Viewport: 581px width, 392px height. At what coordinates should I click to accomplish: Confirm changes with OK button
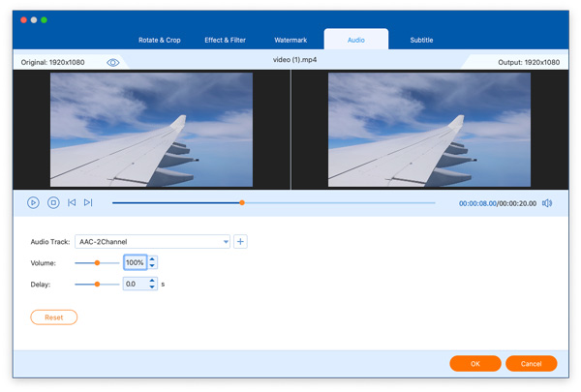pyautogui.click(x=475, y=364)
